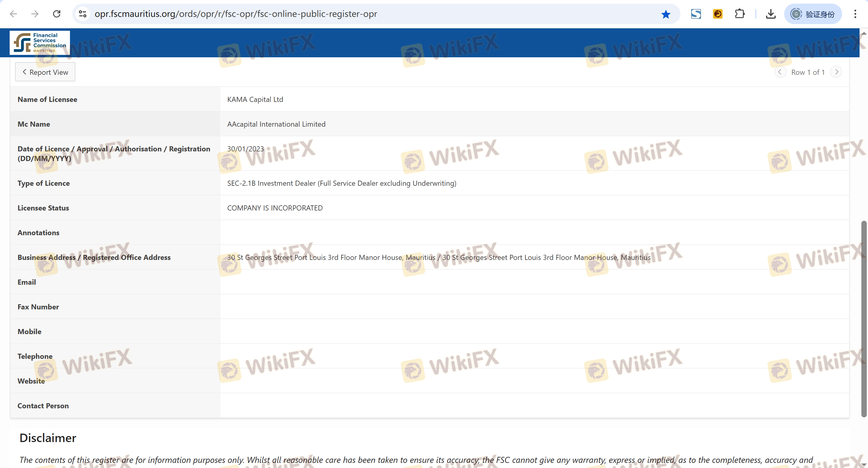The width and height of the screenshot is (868, 468).
Task: Click the page vertical scrollbar
Action: pos(863,319)
